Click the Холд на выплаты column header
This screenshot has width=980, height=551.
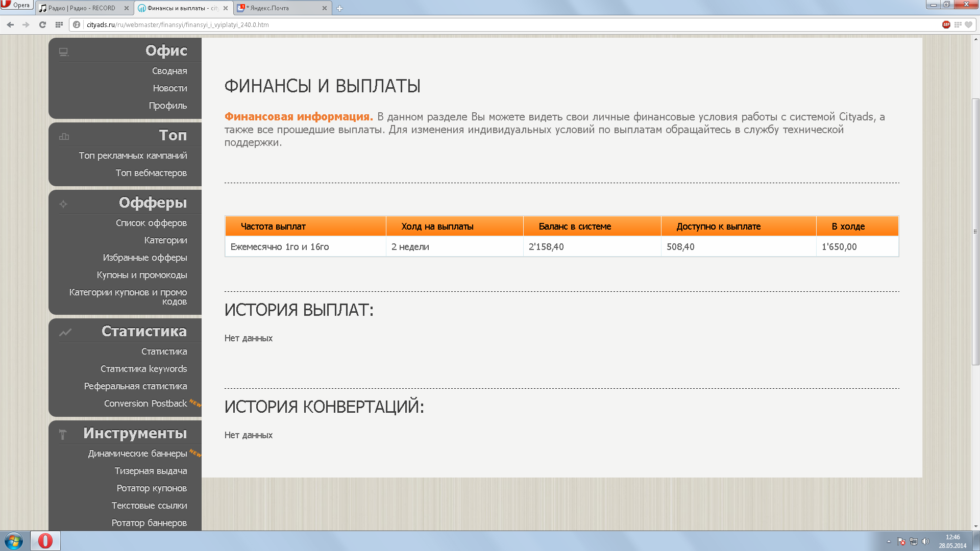pos(454,226)
